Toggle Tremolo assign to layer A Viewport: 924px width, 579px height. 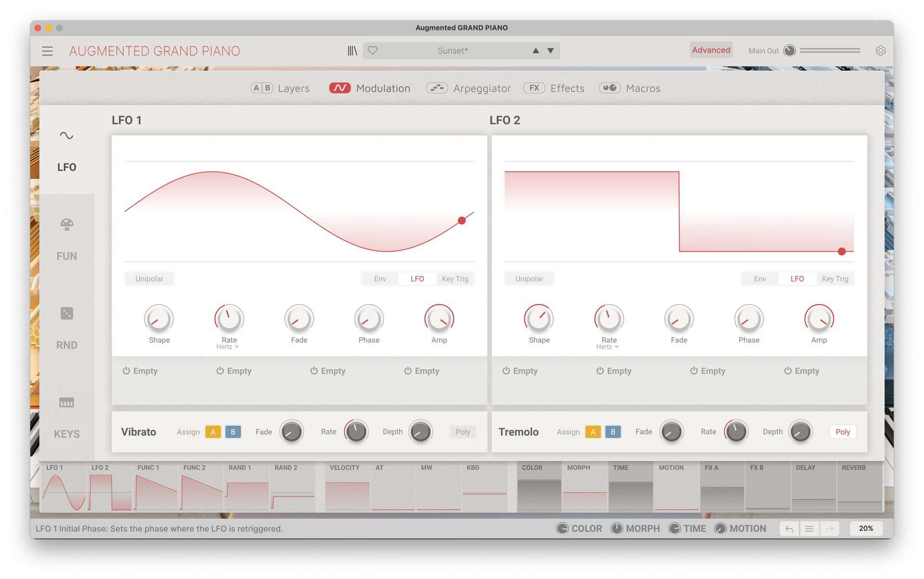(x=593, y=432)
